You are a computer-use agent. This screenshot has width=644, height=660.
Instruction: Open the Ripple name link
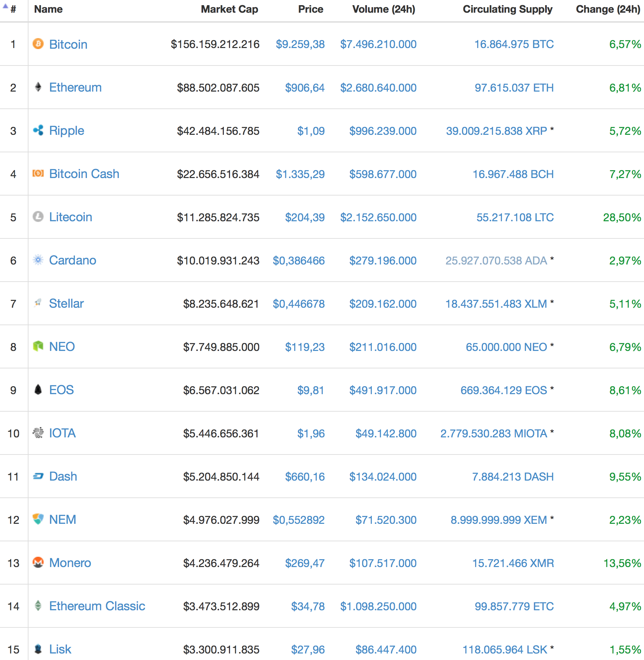[x=67, y=131]
